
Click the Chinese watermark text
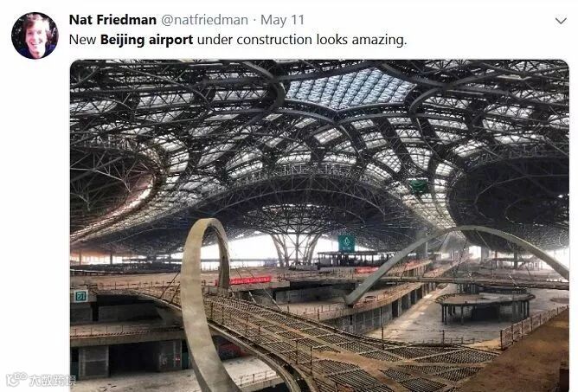[52, 380]
